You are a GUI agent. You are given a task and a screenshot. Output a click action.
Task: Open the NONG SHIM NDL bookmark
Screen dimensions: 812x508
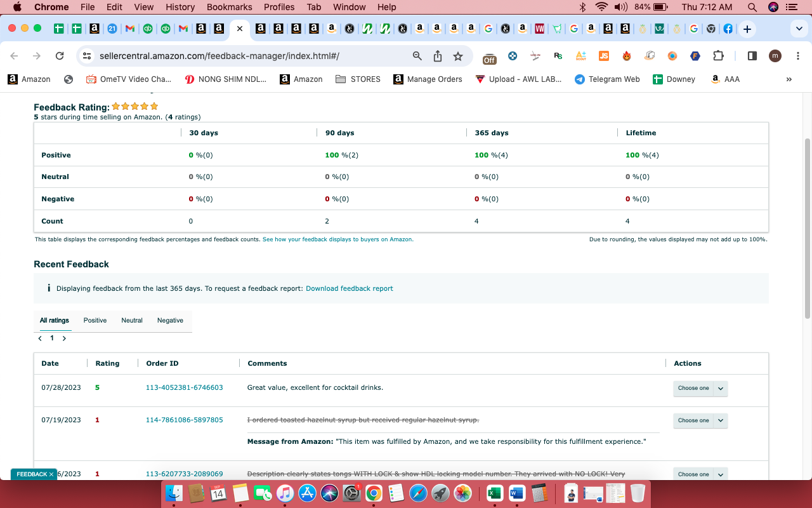pos(226,79)
